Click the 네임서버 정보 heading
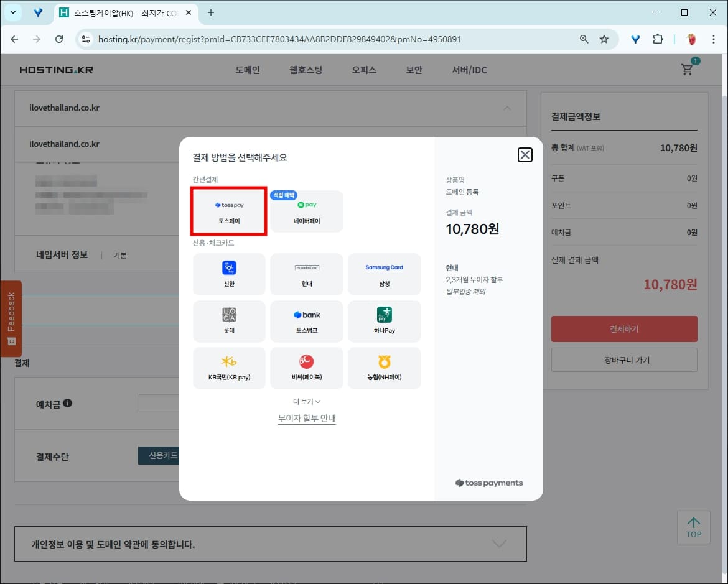The width and height of the screenshot is (728, 584). tap(62, 254)
